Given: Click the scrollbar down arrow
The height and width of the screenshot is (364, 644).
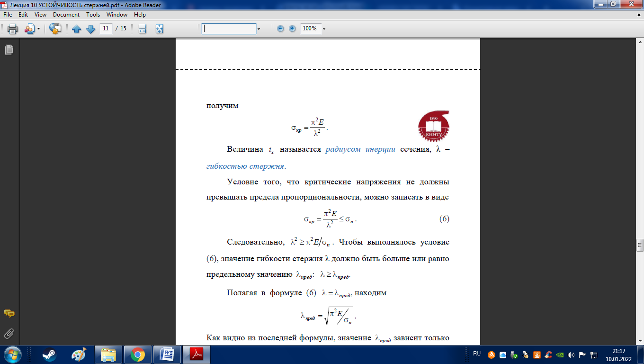Looking at the screenshot, I should (640, 341).
